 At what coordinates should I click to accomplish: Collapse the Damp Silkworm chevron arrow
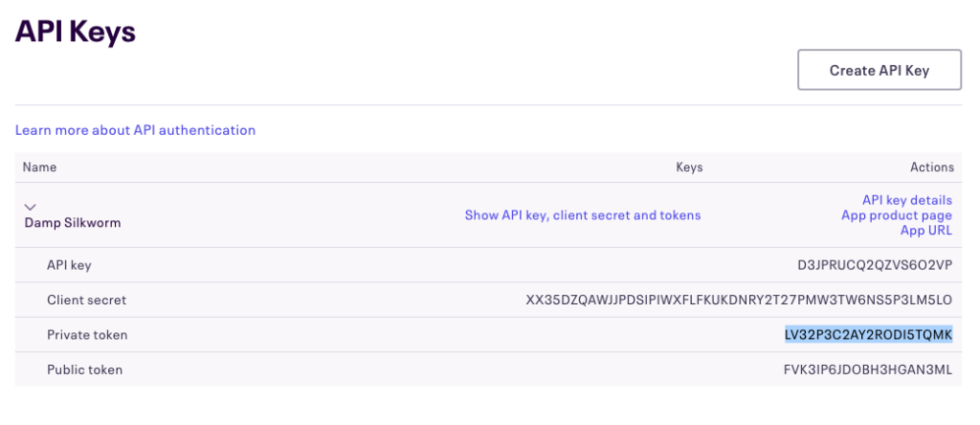(30, 207)
